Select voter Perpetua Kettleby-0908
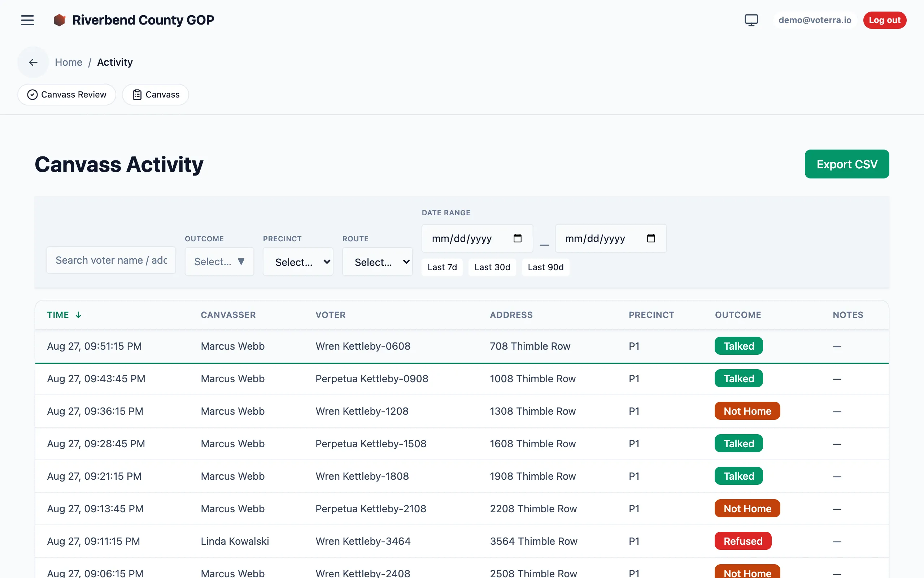 371,379
